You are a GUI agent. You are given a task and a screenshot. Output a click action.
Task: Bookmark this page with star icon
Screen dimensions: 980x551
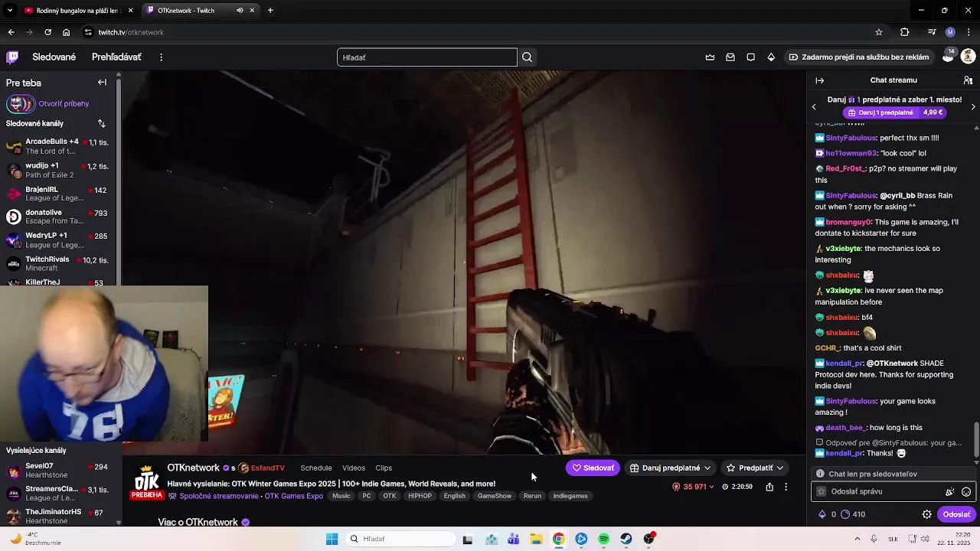tap(879, 32)
